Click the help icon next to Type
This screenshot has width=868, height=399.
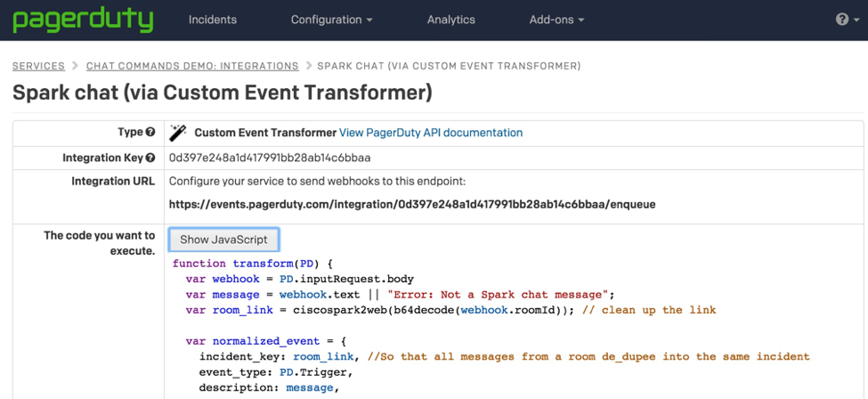150,133
